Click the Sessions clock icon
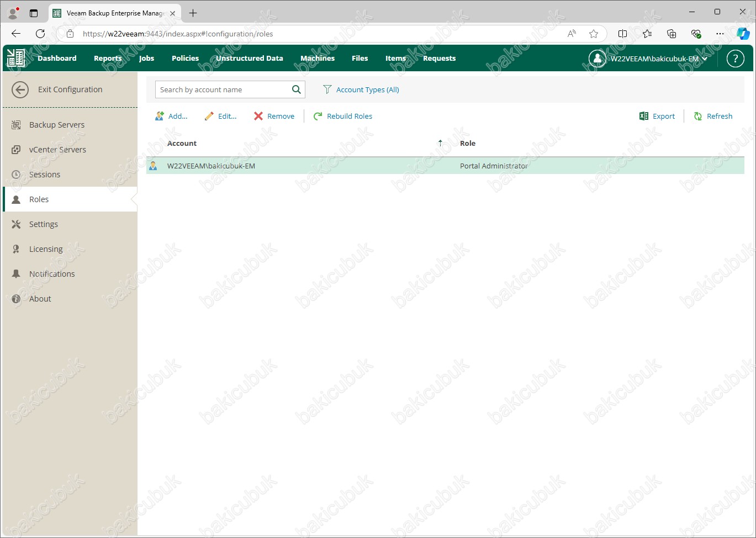 (x=17, y=175)
